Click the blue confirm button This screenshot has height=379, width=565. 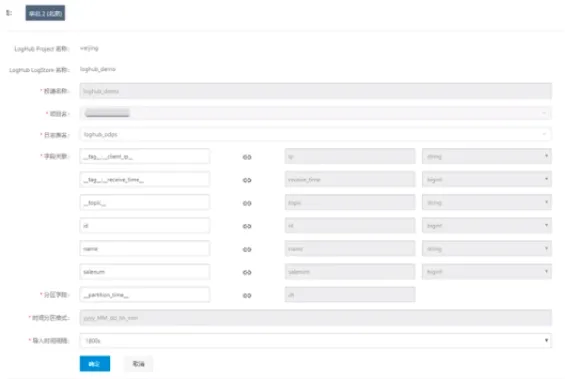pos(95,364)
